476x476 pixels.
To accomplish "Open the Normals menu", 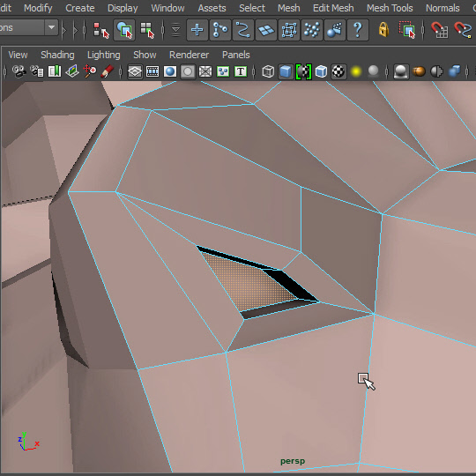I will coord(443,8).
